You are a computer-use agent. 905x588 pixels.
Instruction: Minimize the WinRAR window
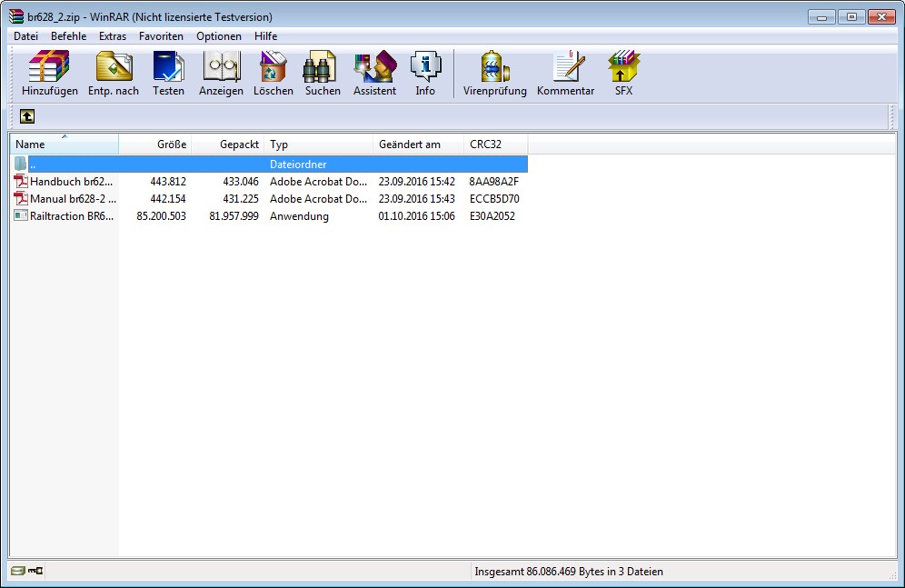click(x=821, y=16)
